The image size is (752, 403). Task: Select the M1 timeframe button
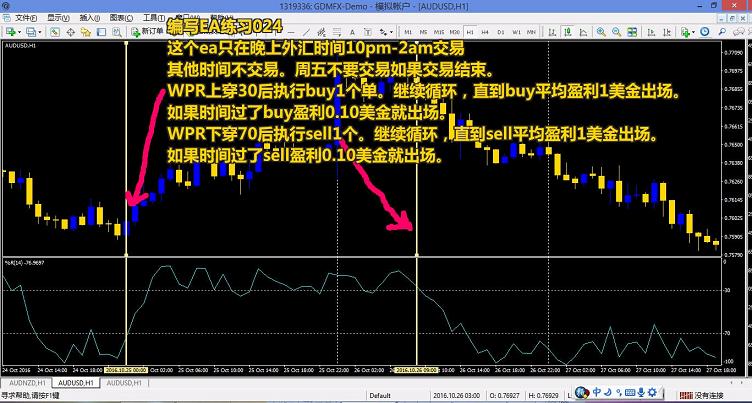407,32
